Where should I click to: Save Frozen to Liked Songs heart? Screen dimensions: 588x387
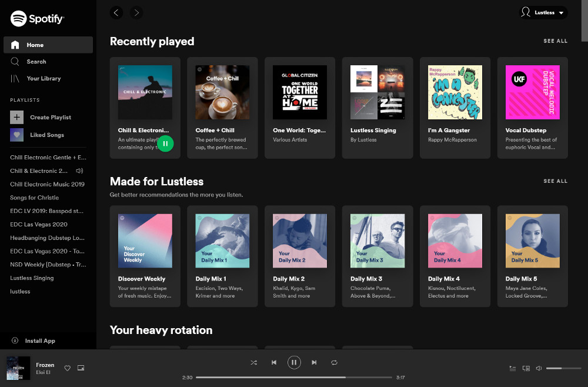click(x=68, y=368)
